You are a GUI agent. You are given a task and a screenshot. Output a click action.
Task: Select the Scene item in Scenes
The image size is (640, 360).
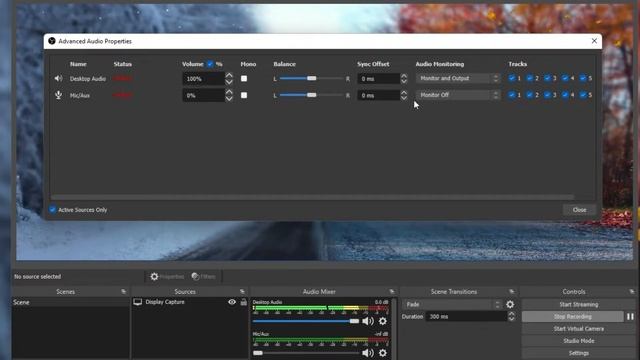click(x=70, y=302)
